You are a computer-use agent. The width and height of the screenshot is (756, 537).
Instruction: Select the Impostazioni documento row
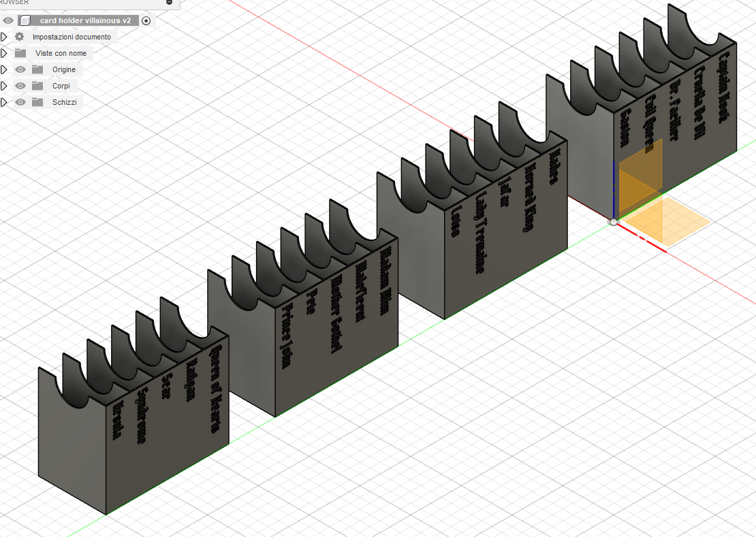[72, 37]
